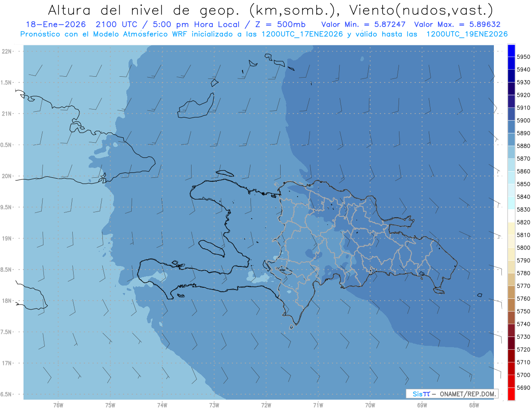Click the '71W' longitude label
Viewport: 532px width, 411px height.
[318, 405]
